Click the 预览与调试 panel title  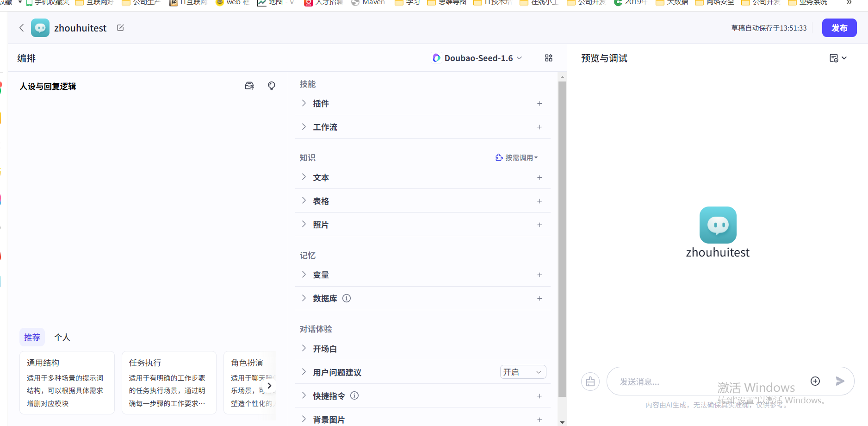tap(604, 58)
